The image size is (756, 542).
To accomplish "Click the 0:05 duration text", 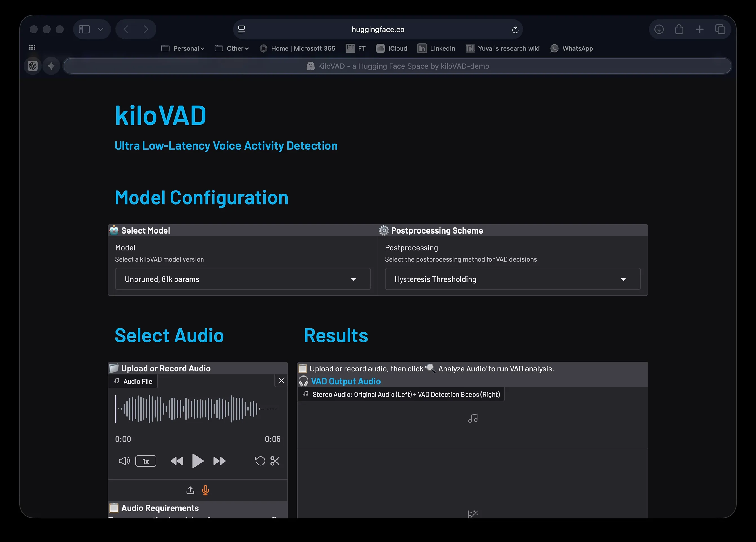I will coord(272,439).
